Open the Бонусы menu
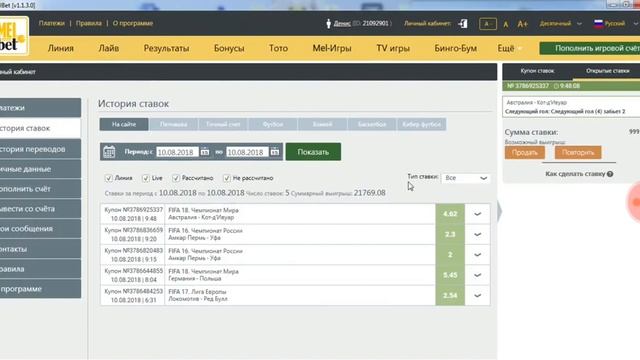This screenshot has width=640, height=360. 229,48
